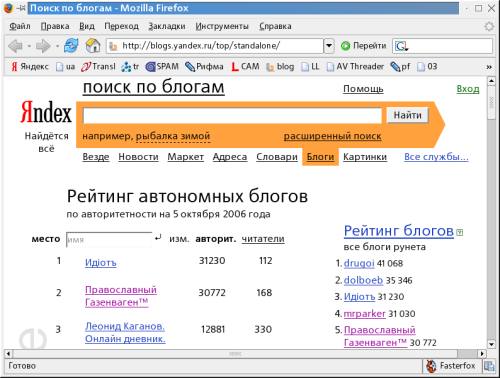Click the Вход login link
Image resolution: width=500 pixels, height=378 pixels.
[x=468, y=89]
